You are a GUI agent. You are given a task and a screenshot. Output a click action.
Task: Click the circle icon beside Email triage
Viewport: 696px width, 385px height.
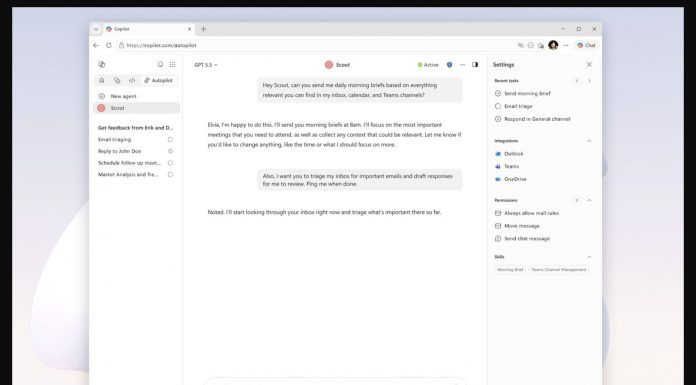tap(498, 106)
